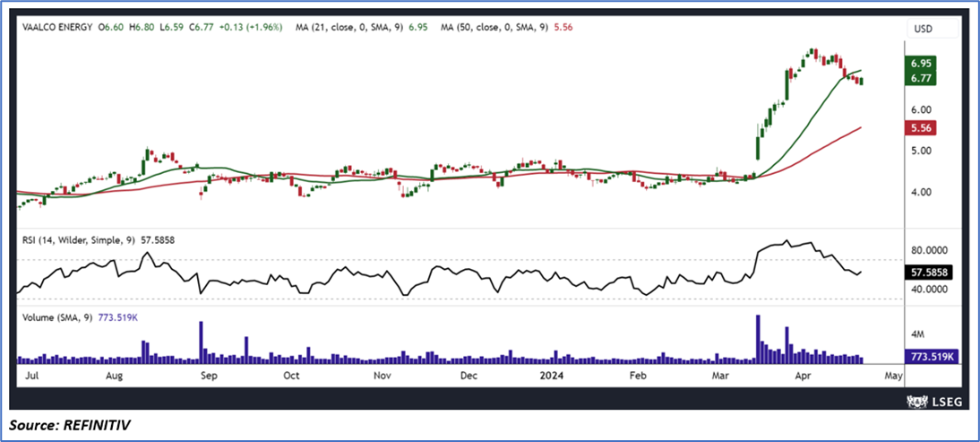The height and width of the screenshot is (442, 980).
Task: Click the O6.60 open value
Action: click(x=112, y=28)
